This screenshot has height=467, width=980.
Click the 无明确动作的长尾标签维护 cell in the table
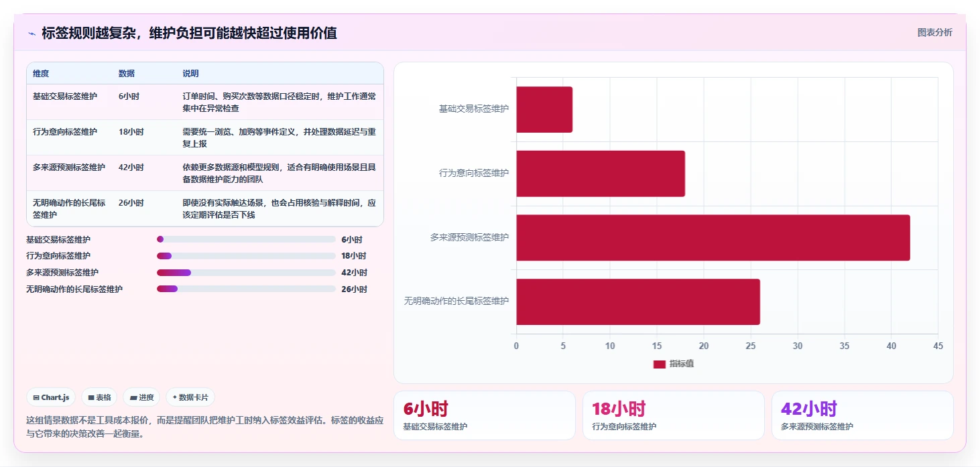[x=69, y=209]
